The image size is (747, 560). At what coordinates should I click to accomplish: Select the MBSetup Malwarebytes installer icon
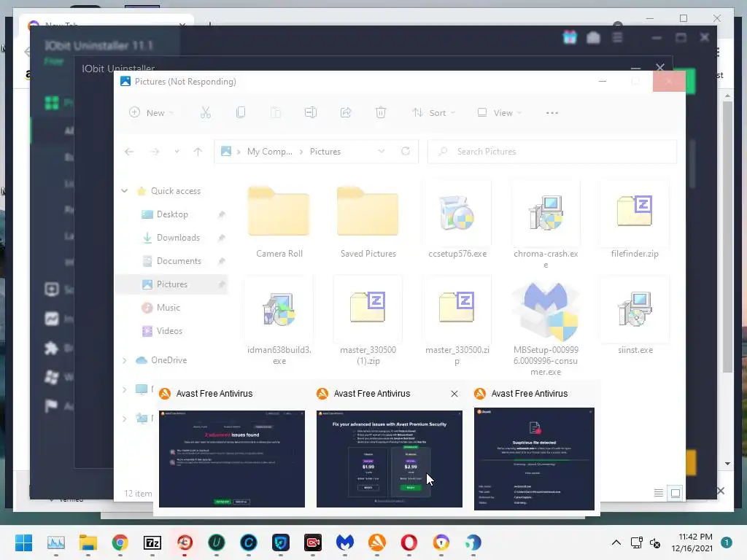pos(546,311)
